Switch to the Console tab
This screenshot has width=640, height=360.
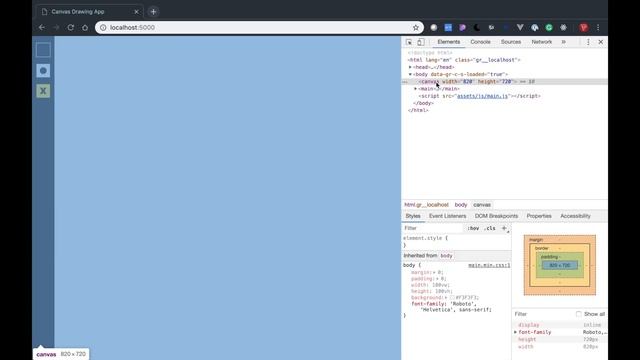point(480,42)
